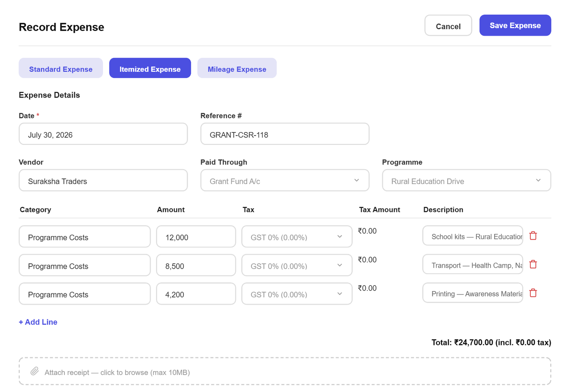Edit the amount 4,200 field
The height and width of the screenshot is (392, 570).
[x=196, y=294]
